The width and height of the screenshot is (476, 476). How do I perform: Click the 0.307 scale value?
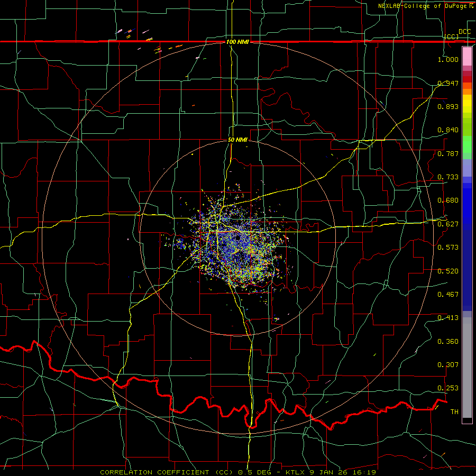[448, 364]
